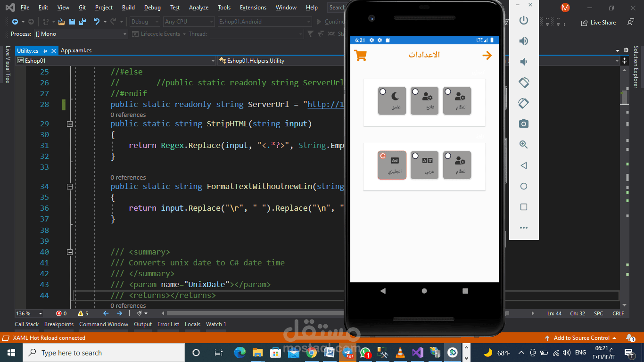Click the emulator power button
Image resolution: width=644 pixels, height=362 pixels.
(523, 20)
